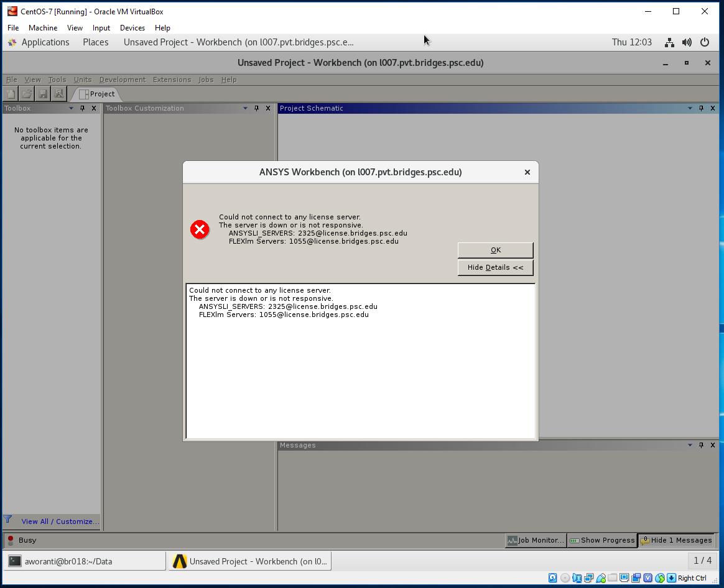
Task: Select the Project tab
Action: click(x=96, y=94)
